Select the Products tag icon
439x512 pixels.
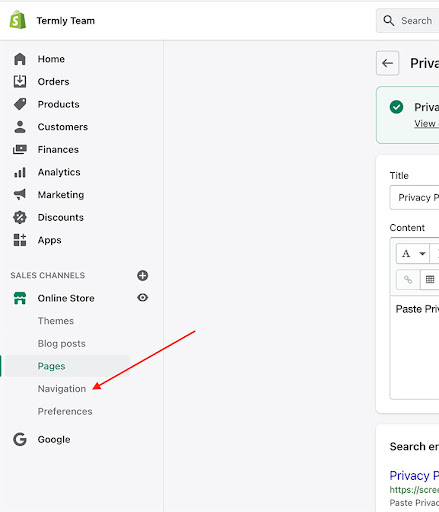pyautogui.click(x=20, y=104)
